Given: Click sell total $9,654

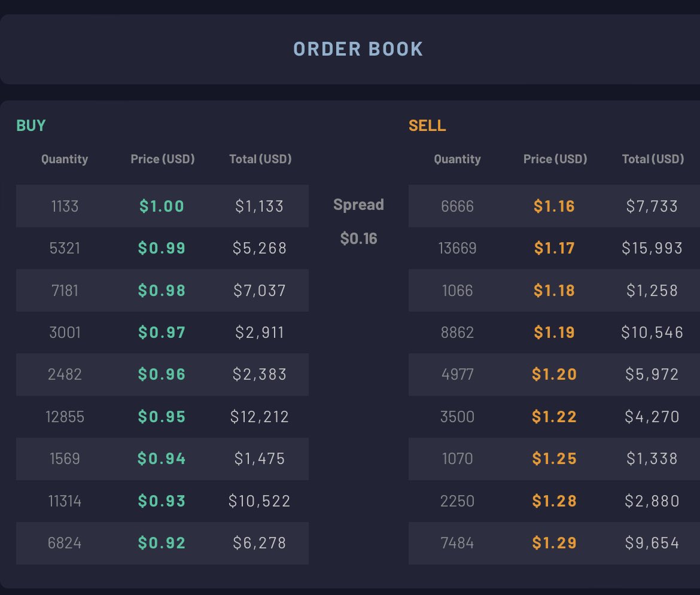Looking at the screenshot, I should tap(652, 543).
